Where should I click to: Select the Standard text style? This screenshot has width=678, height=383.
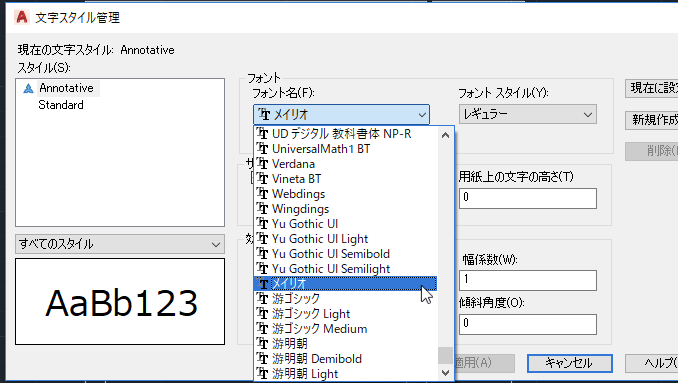click(x=61, y=105)
